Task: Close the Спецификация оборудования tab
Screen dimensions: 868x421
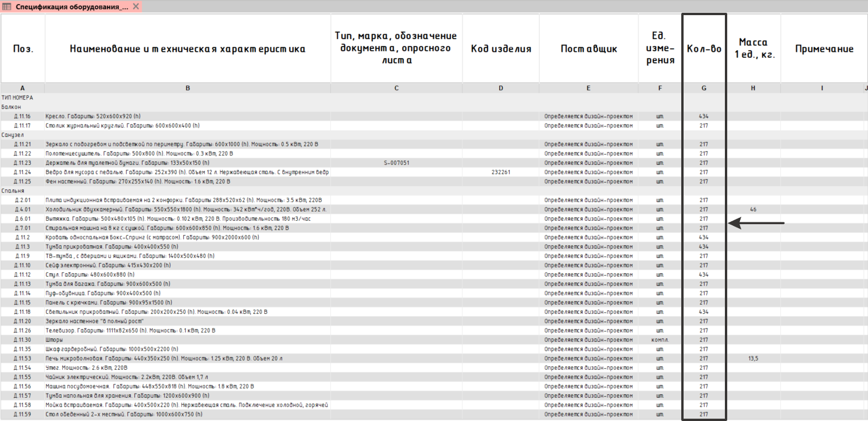Action: [x=136, y=6]
